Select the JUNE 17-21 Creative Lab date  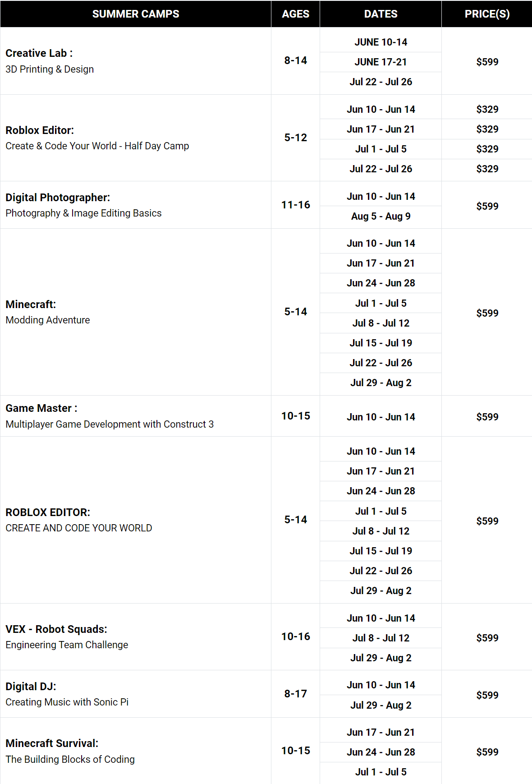pyautogui.click(x=381, y=62)
